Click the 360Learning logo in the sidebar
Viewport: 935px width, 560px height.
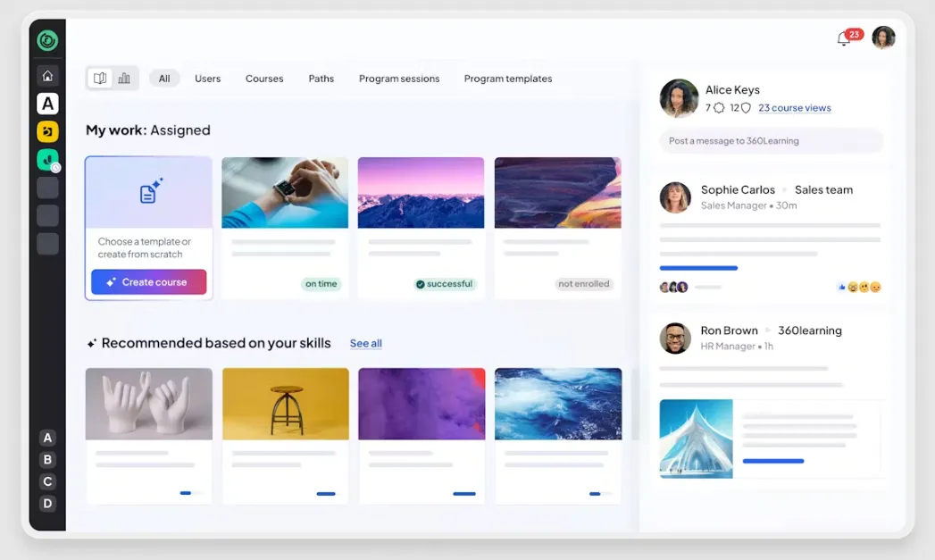(x=47, y=40)
